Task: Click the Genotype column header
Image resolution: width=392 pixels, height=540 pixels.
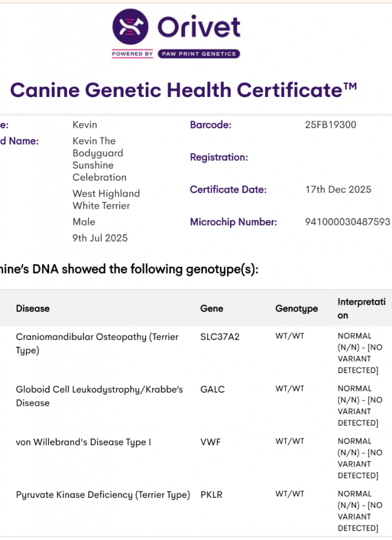Action: coord(297,308)
